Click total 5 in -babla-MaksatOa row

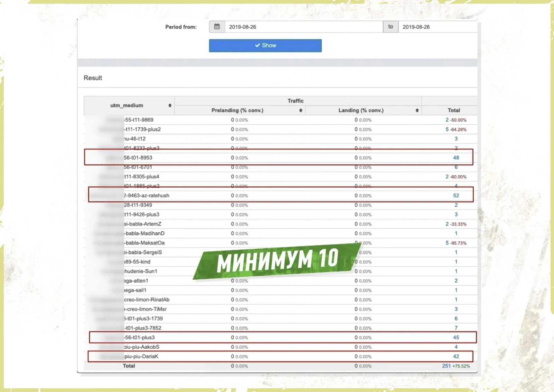pos(447,243)
